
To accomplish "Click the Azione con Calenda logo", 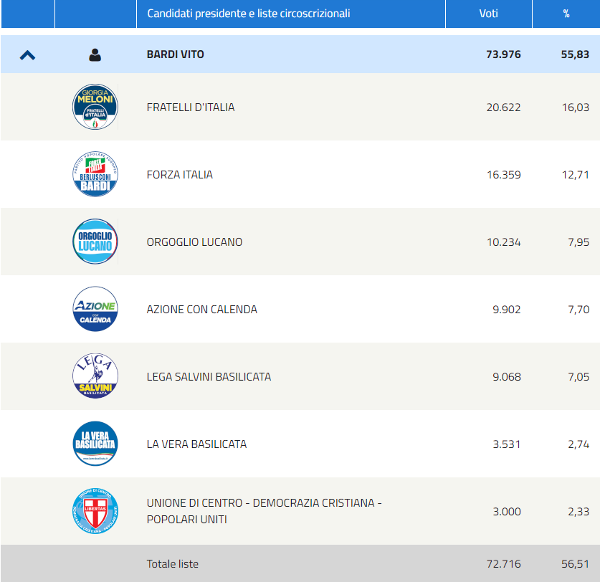I will pos(95,309).
